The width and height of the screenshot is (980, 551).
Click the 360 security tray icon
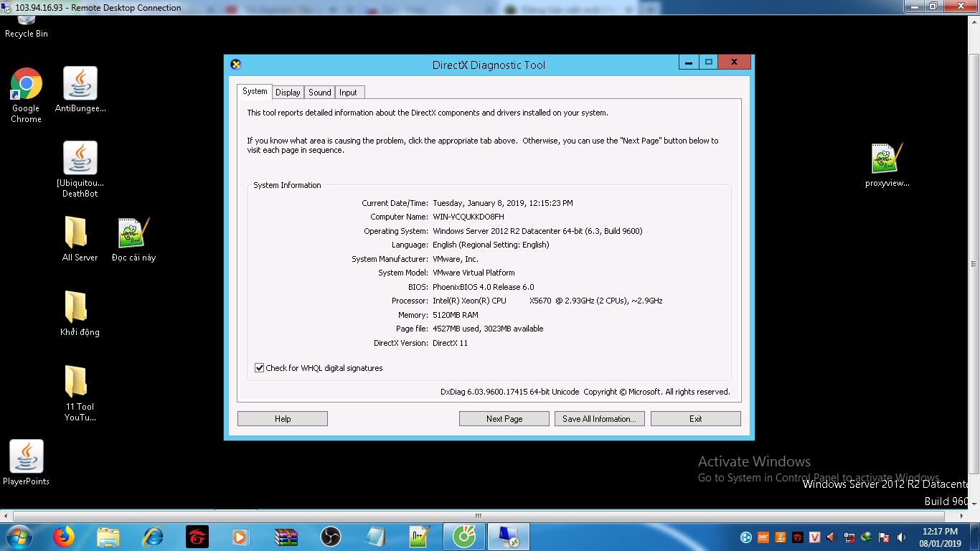point(763,537)
